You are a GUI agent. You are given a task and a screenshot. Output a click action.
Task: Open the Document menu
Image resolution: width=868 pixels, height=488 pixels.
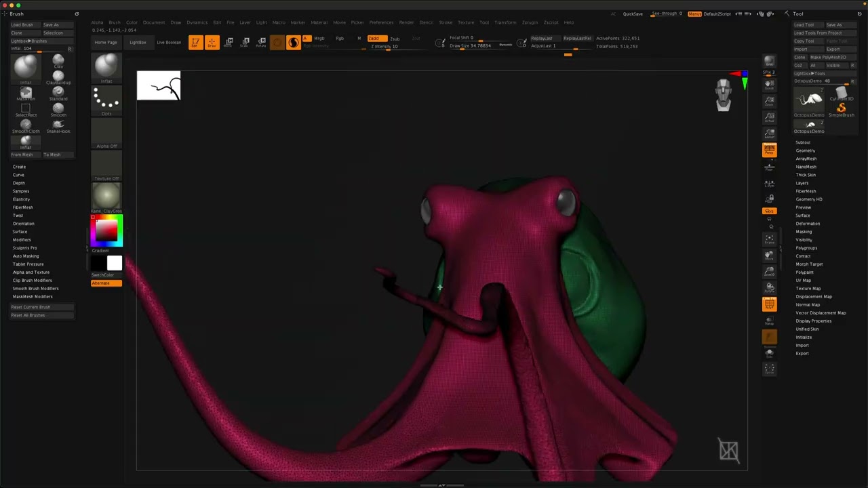click(154, 22)
